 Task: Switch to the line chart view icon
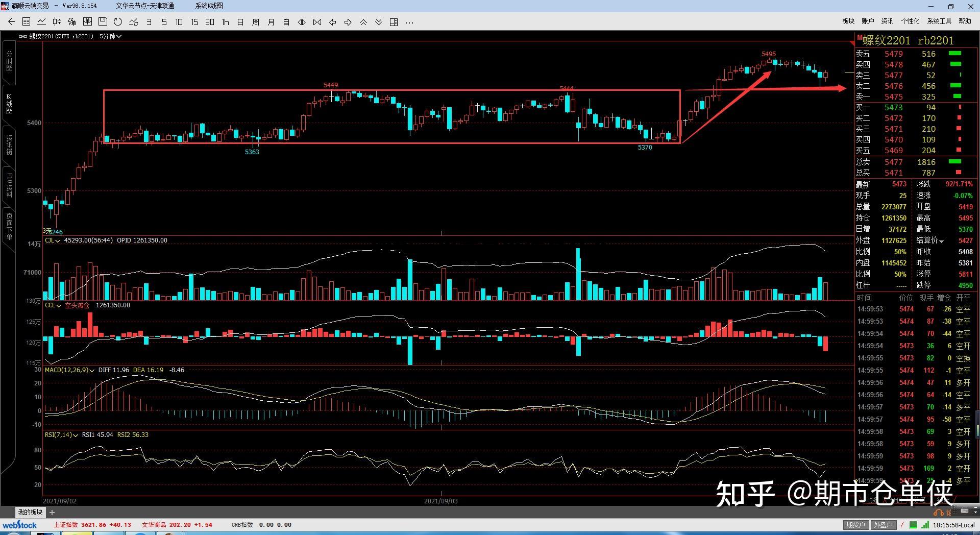(x=42, y=22)
